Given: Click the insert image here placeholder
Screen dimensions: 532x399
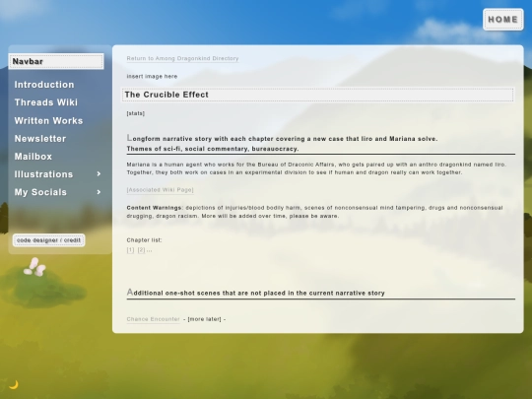Looking at the screenshot, I should (152, 76).
